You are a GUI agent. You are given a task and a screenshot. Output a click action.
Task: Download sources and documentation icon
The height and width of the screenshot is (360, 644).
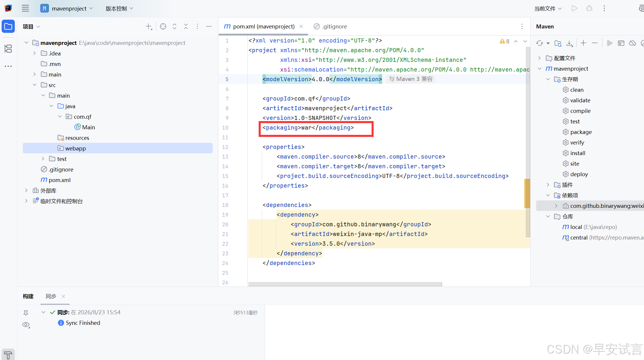570,43
